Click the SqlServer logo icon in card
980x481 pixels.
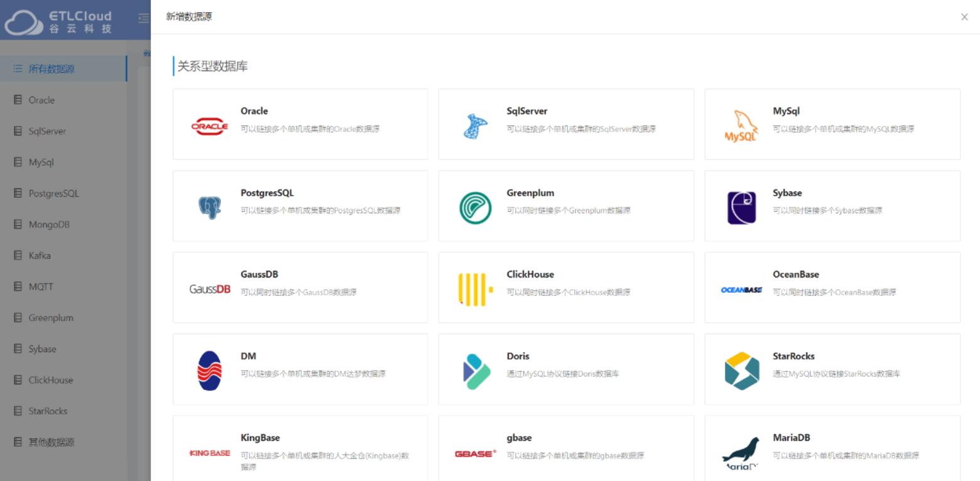tap(476, 126)
